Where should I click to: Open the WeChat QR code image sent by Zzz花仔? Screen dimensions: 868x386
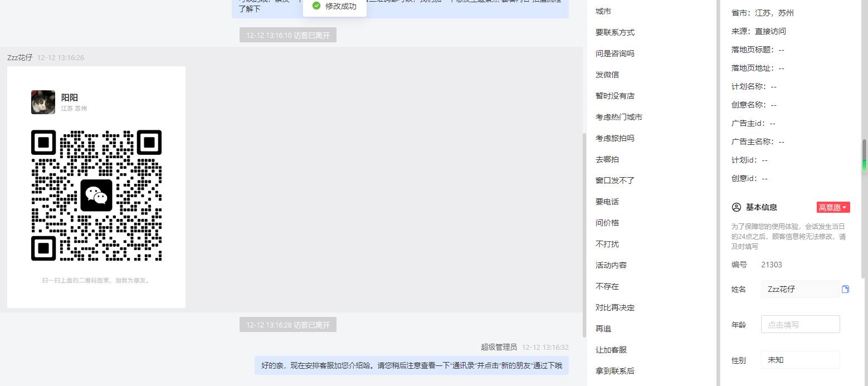[96, 187]
